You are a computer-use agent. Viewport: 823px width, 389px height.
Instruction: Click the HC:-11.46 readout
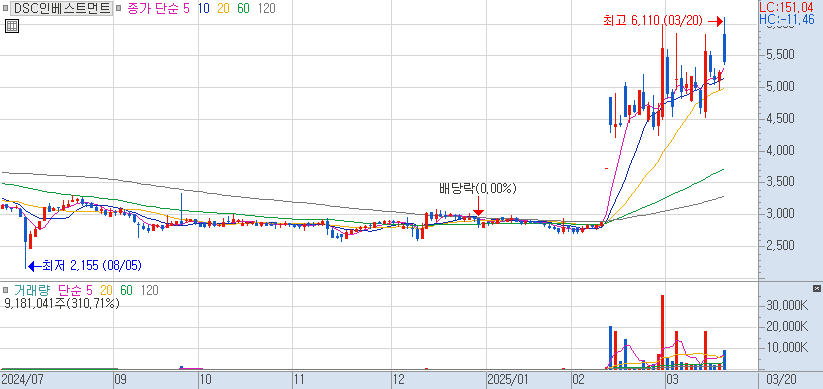point(787,20)
